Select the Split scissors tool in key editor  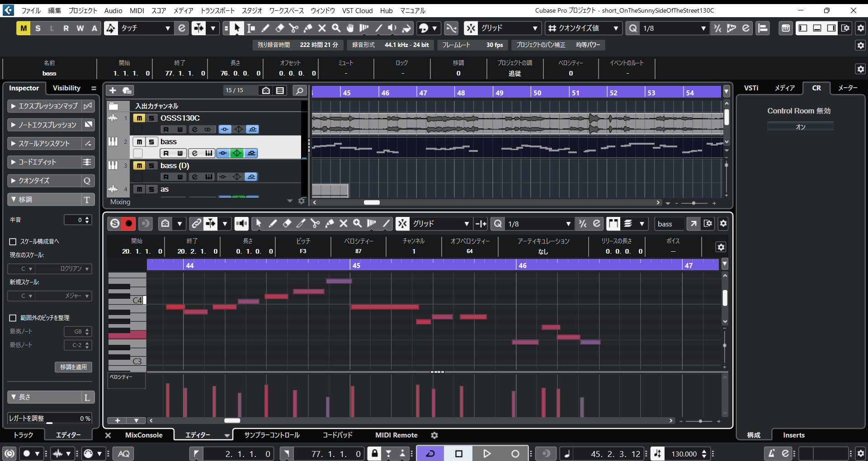coord(315,223)
